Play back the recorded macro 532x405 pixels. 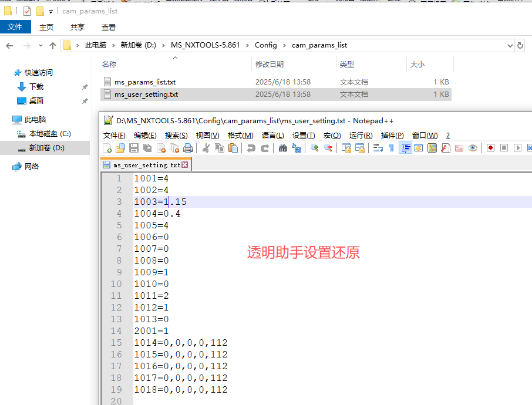coord(517,148)
